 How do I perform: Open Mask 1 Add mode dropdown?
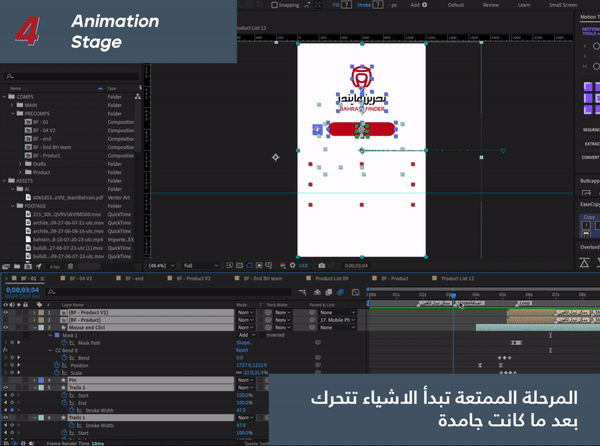[x=246, y=335]
